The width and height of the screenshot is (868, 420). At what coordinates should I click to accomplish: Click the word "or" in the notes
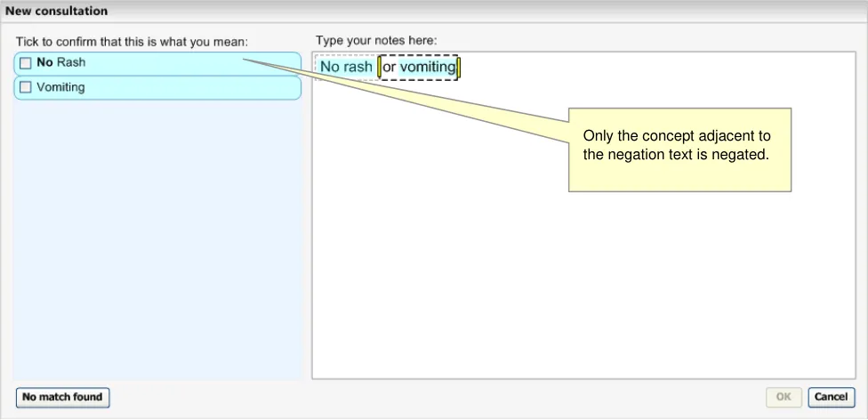point(390,68)
